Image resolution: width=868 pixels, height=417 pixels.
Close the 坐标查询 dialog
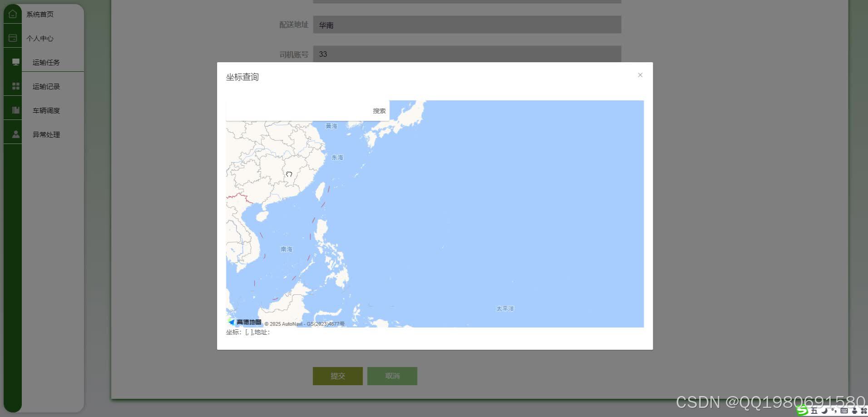[x=640, y=74]
